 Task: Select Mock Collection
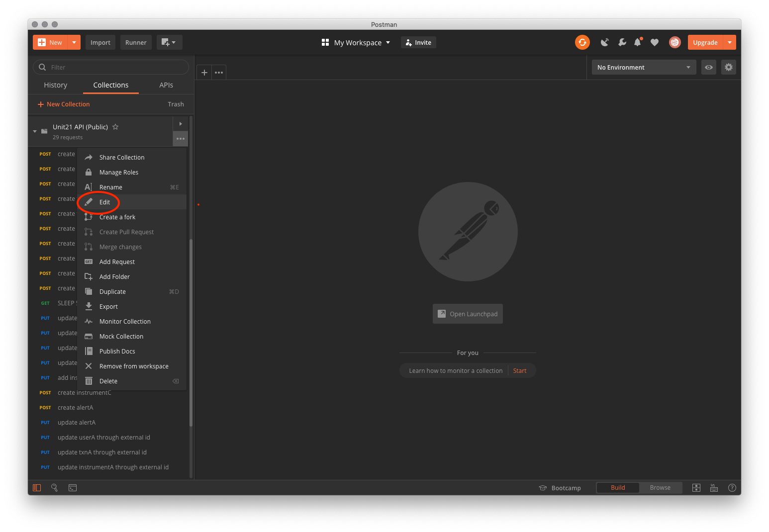132,336
